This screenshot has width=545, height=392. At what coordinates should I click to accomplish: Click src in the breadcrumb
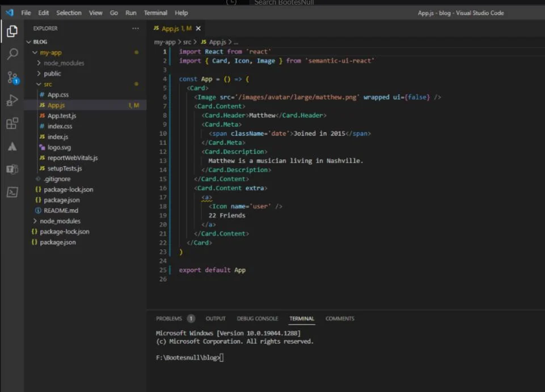tap(187, 42)
